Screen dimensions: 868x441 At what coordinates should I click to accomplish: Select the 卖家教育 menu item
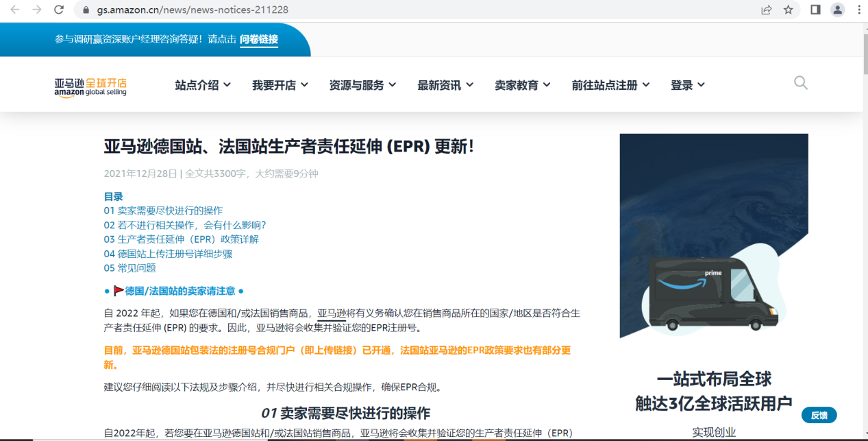click(x=517, y=84)
